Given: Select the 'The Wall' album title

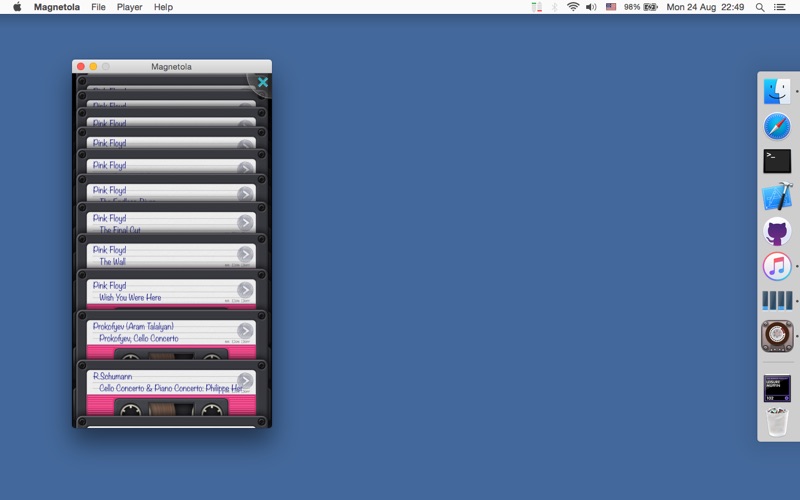Looking at the screenshot, I should click(x=112, y=262).
